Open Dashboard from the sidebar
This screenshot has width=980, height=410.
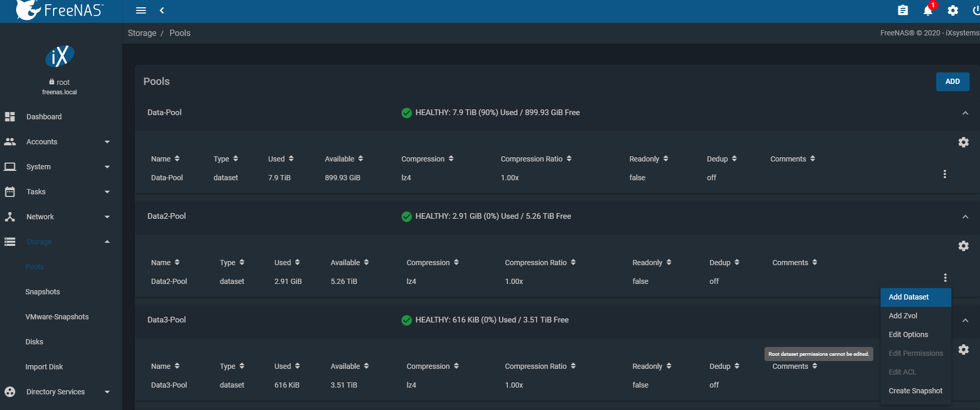point(44,117)
